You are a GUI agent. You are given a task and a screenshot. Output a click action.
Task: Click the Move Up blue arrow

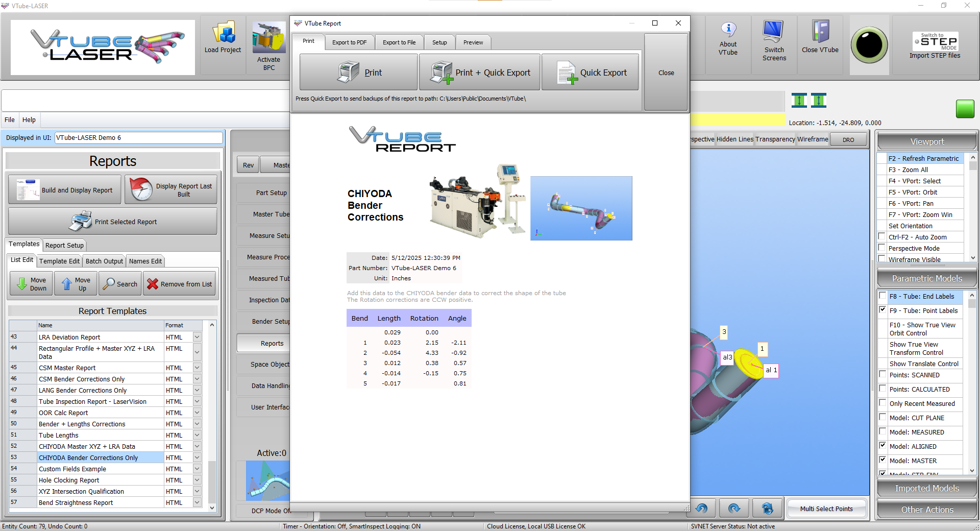[66, 284]
